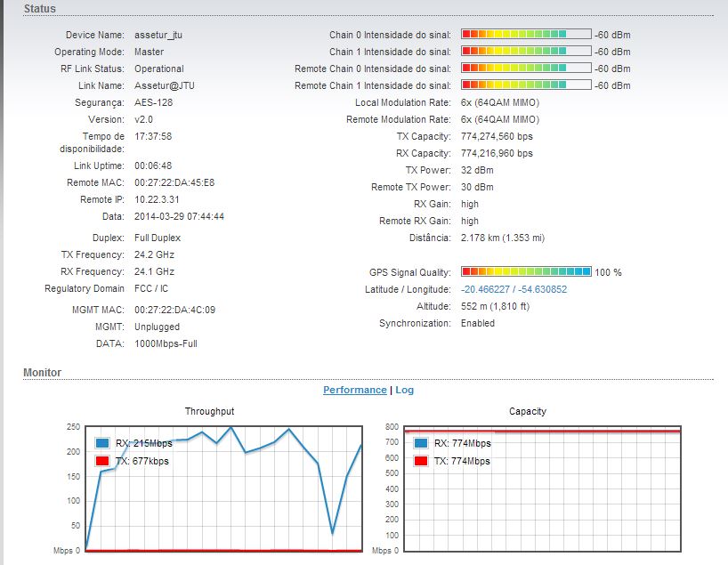Select Remote RX Gain value high
Viewport: 728px width, 565px height.
point(470,221)
